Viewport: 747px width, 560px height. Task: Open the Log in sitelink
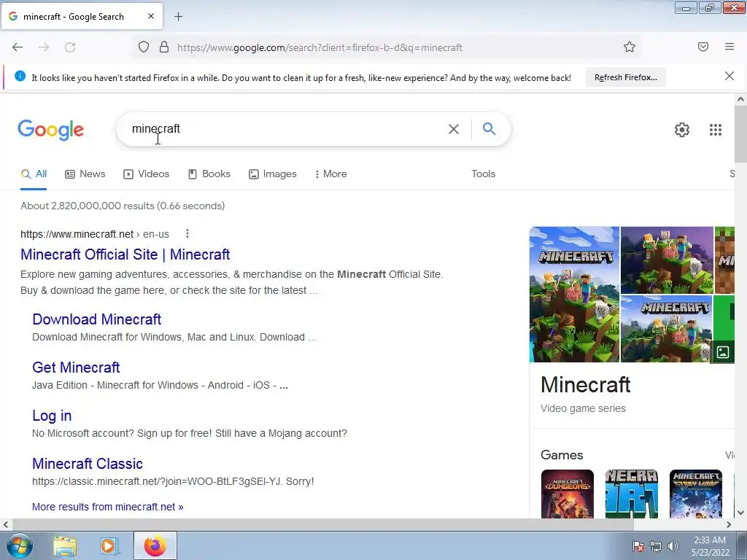52,415
